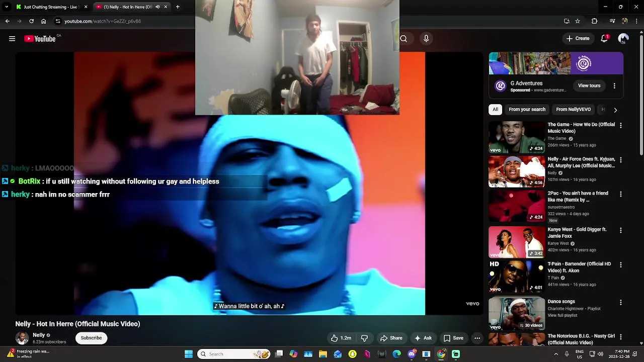
Task: Open the YouTube account avatar menu
Action: coord(623,38)
